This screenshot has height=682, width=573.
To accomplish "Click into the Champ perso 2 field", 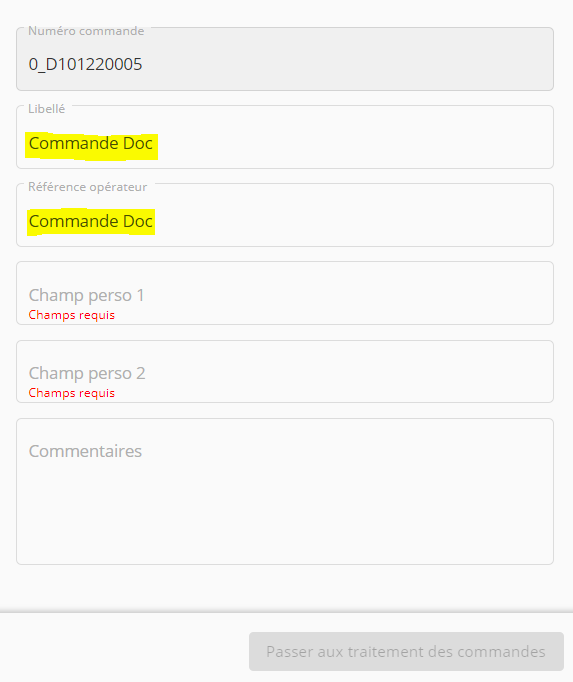I will tap(285, 371).
